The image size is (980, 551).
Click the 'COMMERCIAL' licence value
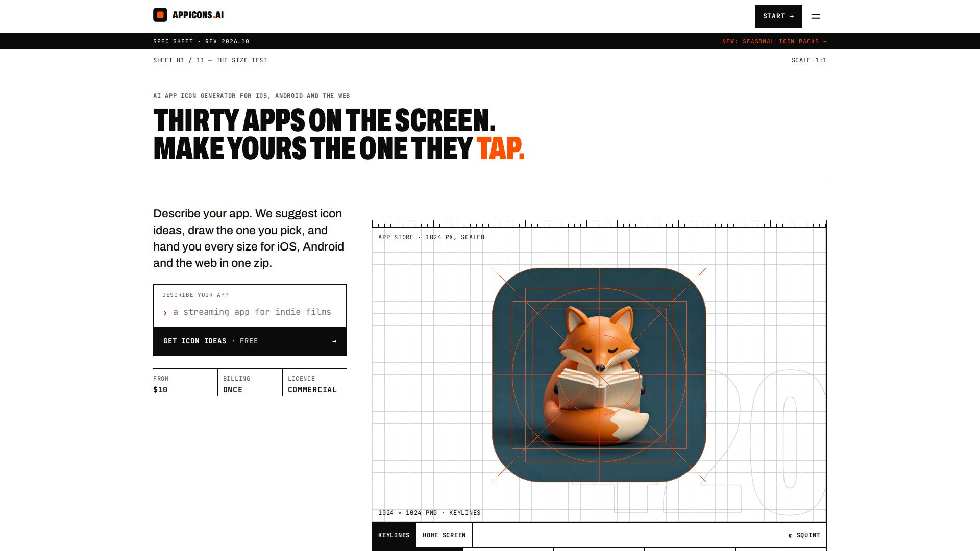click(312, 390)
